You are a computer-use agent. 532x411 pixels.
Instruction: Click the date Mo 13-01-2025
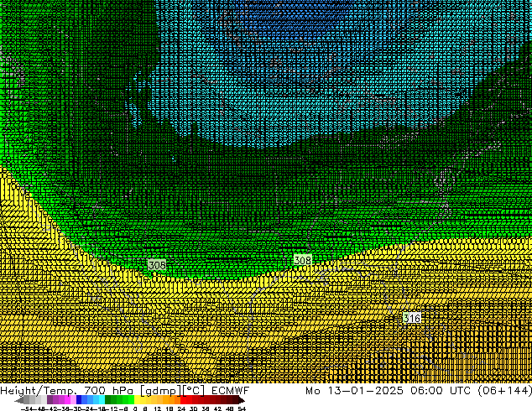(x=354, y=390)
